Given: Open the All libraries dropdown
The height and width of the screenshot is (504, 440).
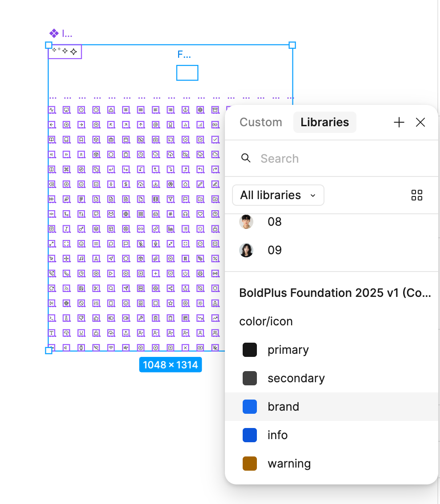Looking at the screenshot, I should 278,195.
